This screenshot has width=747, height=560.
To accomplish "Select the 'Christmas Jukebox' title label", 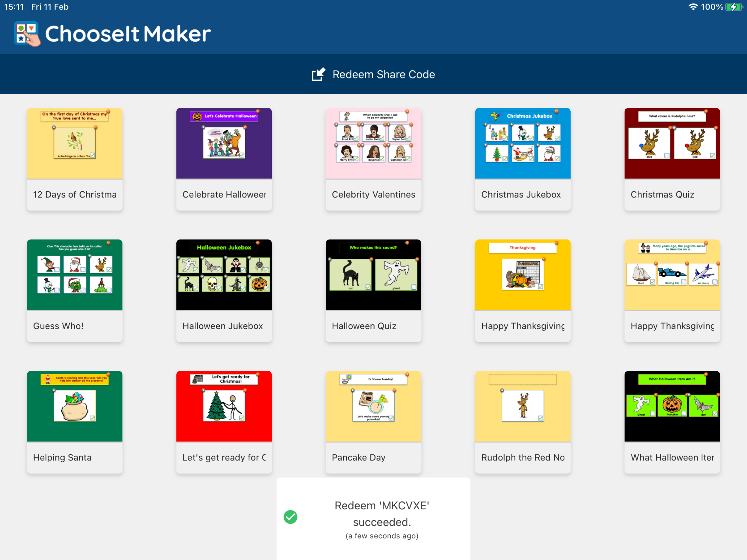I will (x=521, y=194).
